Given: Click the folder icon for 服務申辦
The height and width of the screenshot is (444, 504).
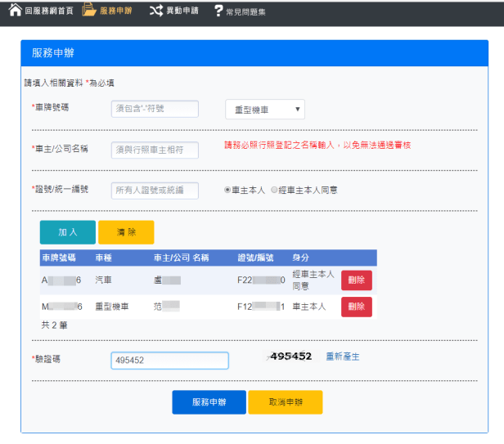Looking at the screenshot, I should [x=89, y=10].
